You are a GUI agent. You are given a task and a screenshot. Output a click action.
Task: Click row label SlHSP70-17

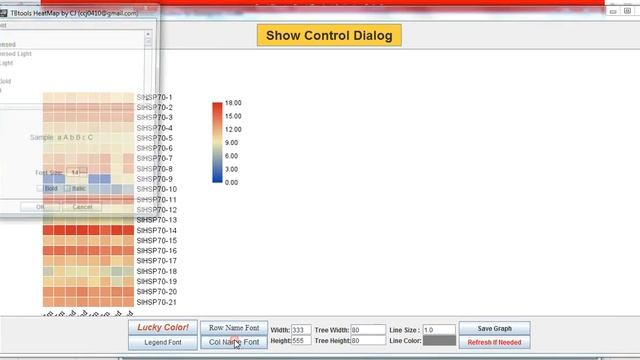click(156, 261)
